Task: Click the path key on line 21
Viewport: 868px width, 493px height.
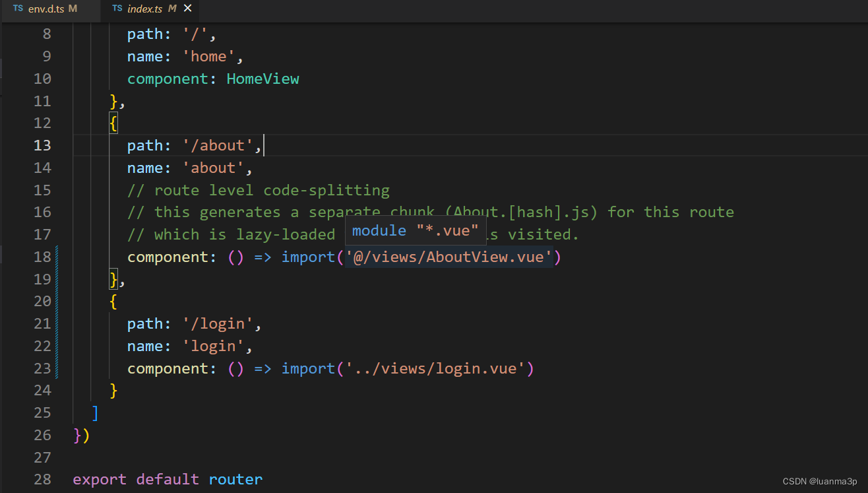Action: 145,323
